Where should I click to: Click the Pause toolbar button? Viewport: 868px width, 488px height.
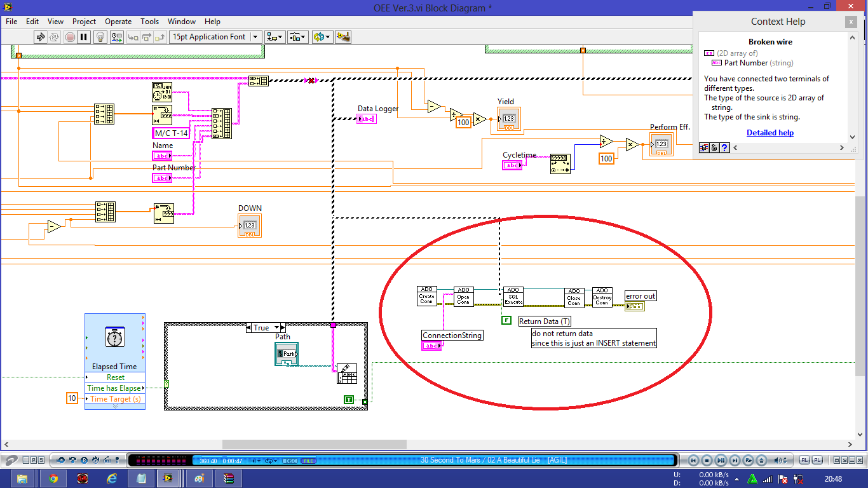coord(84,37)
